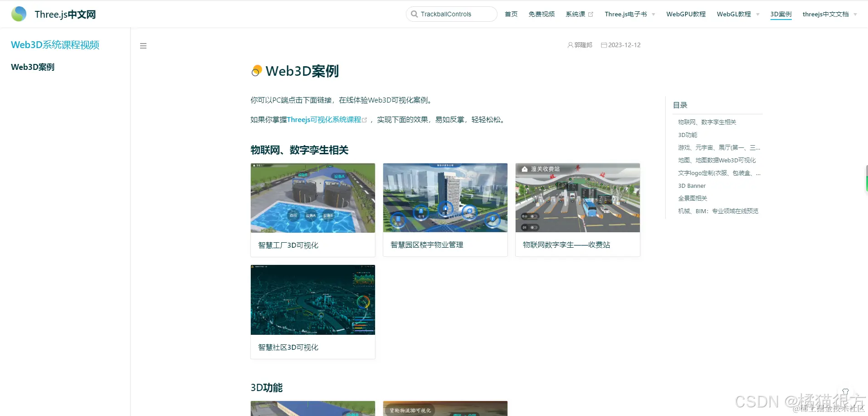
Task: Select the 首页 menu item
Action: (x=511, y=14)
